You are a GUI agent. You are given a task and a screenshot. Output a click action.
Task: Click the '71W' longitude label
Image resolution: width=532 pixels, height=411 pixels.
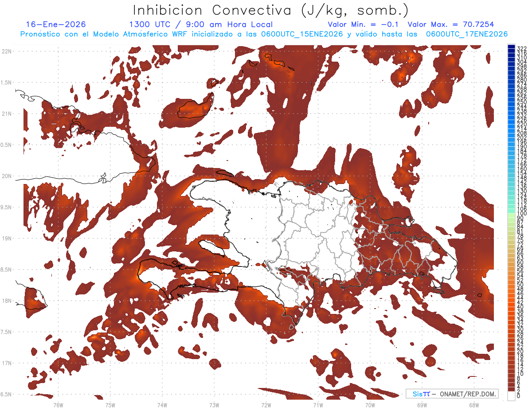coord(318,405)
